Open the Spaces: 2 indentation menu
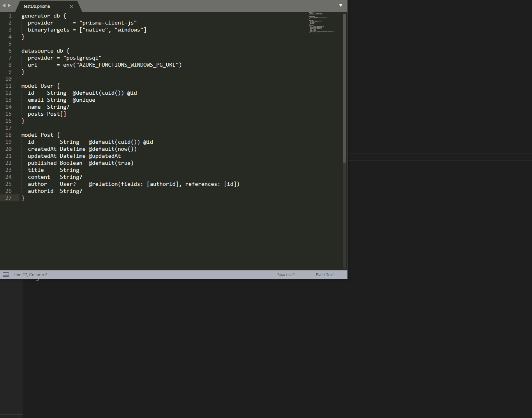 pos(285,274)
